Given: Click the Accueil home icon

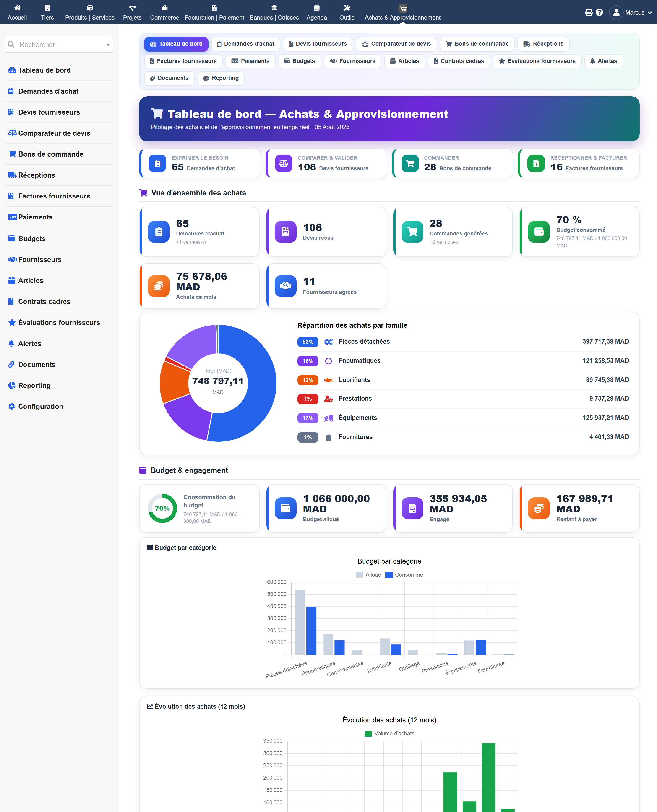Looking at the screenshot, I should point(17,8).
